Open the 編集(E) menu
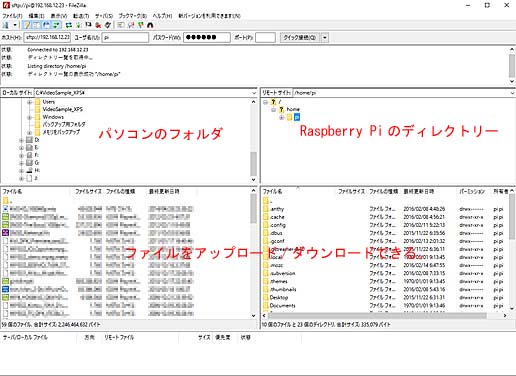Screen dimensions: 516x376 click(36, 16)
